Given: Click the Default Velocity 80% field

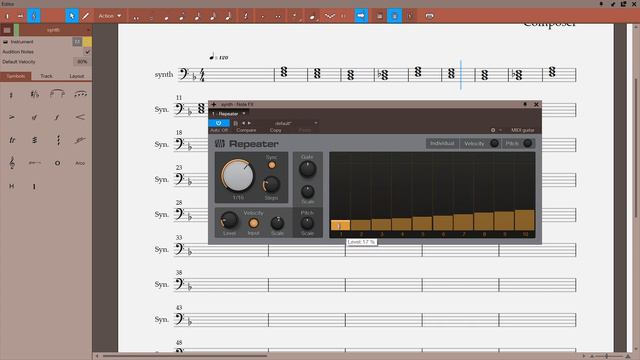Looking at the screenshot, I should click(82, 62).
